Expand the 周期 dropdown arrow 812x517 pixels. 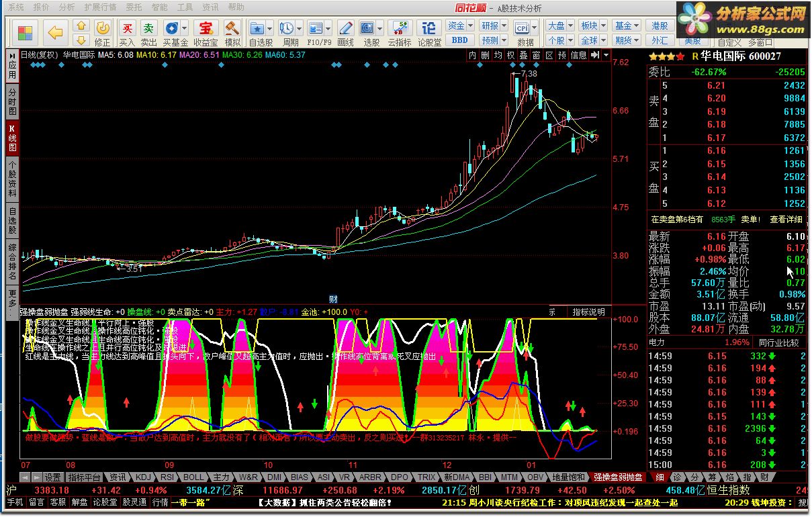pyautogui.click(x=299, y=28)
